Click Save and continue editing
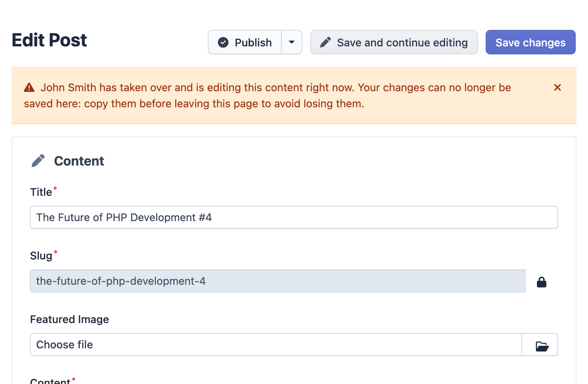 pos(394,42)
